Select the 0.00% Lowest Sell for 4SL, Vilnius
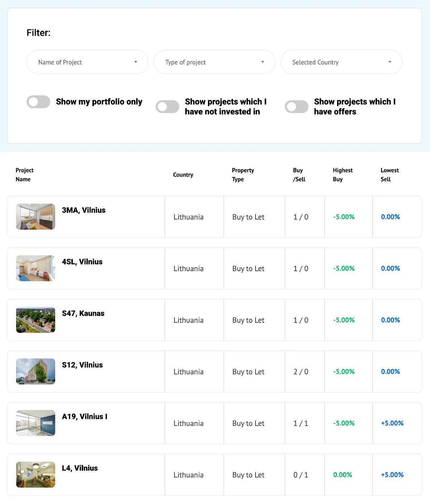Image resolution: width=430 pixels, height=504 pixels. (391, 268)
